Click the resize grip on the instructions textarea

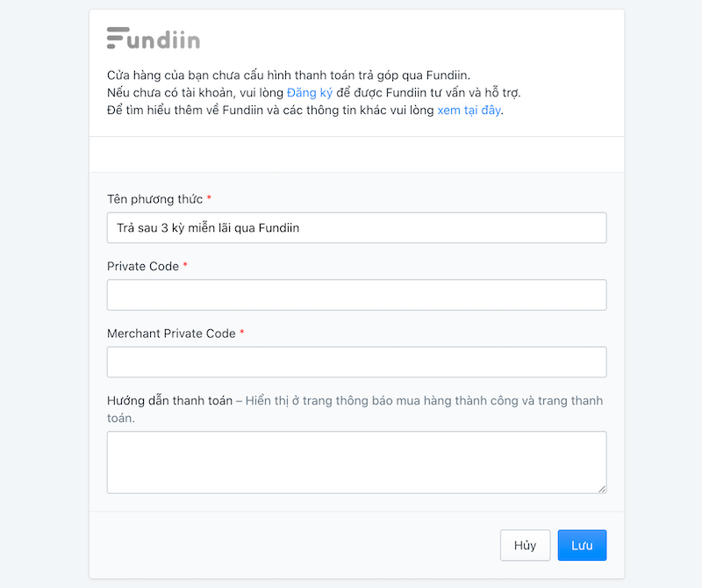click(603, 488)
